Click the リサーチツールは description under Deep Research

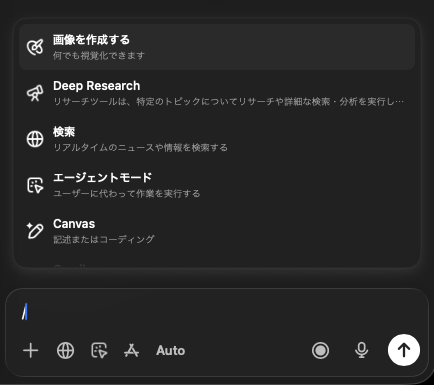pos(229,101)
